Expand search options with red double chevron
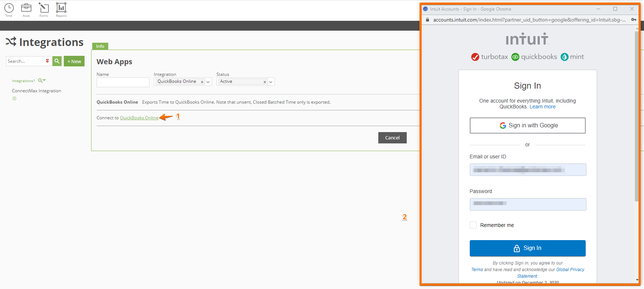The image size is (644, 289). [x=47, y=61]
